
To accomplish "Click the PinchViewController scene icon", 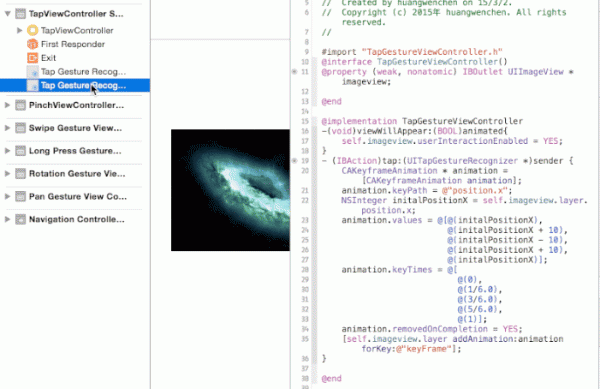I will click(x=20, y=105).
